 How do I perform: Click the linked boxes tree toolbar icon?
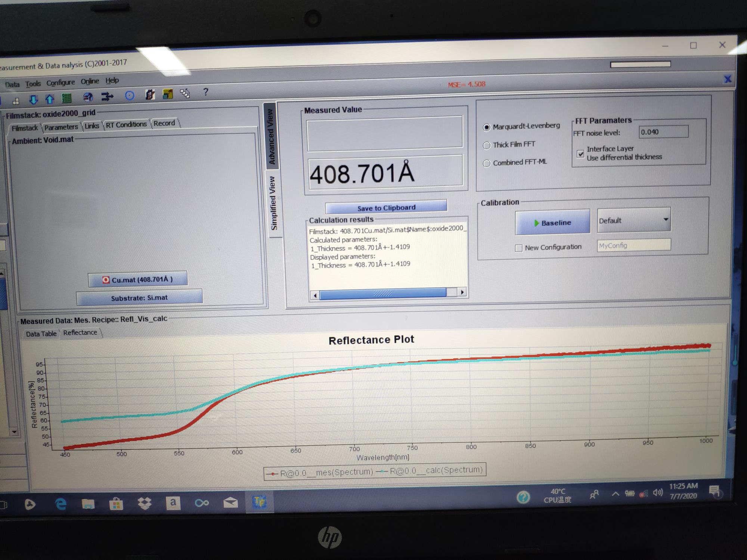[x=185, y=93]
